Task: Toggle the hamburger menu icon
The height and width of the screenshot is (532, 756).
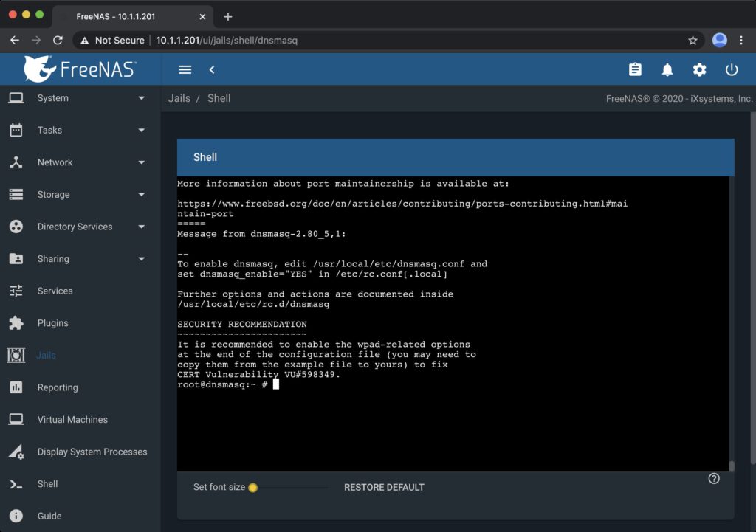Action: (x=185, y=70)
